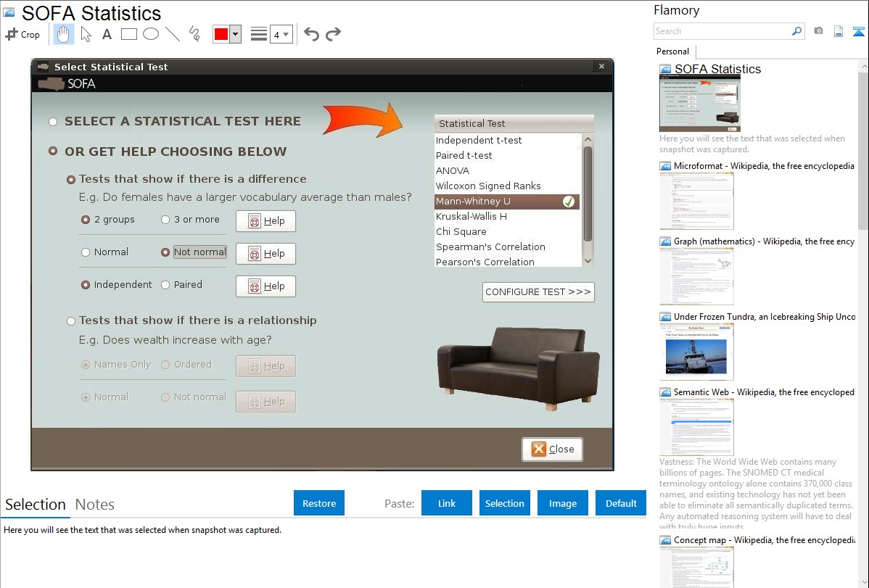Open the color picker dropdown arrow
This screenshot has width=869, height=588.
pos(235,34)
